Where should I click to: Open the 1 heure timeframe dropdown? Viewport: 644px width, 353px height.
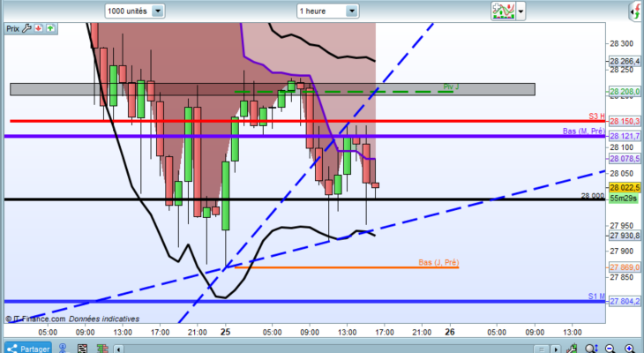(x=328, y=11)
